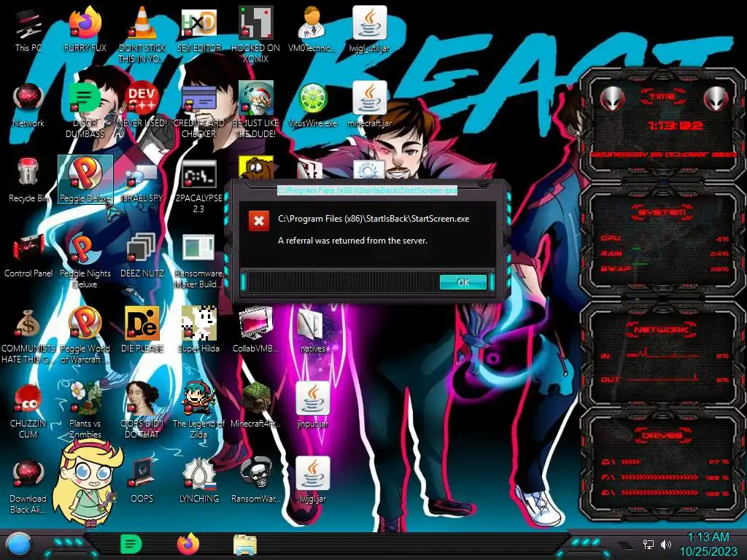Open the VM0Technic desktop icon

312,29
